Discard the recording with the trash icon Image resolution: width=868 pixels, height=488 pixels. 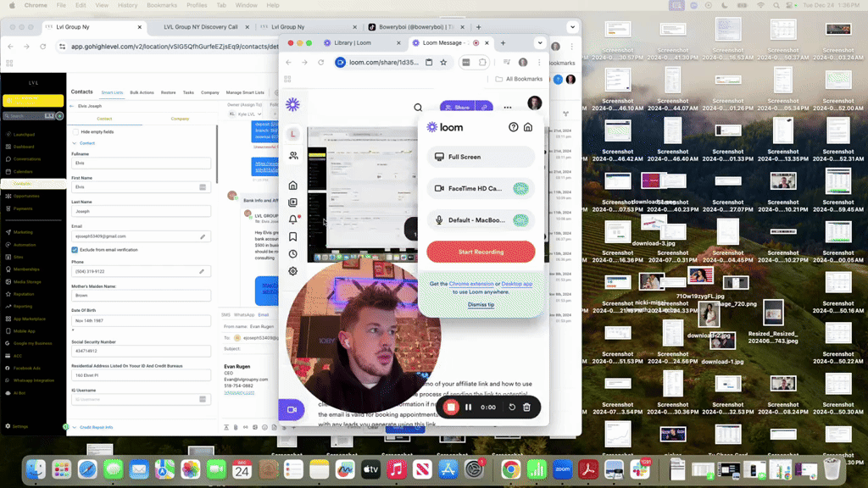(526, 407)
